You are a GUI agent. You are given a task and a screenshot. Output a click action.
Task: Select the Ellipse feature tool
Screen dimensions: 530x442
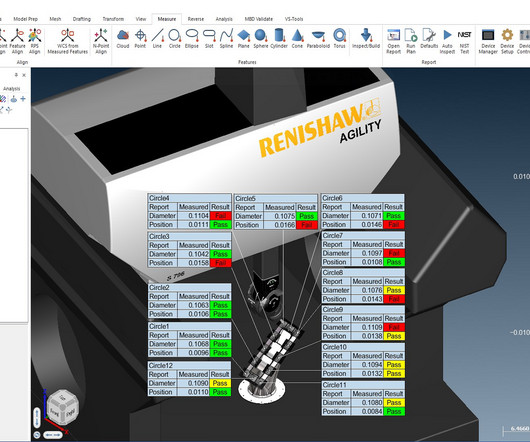coord(192,39)
